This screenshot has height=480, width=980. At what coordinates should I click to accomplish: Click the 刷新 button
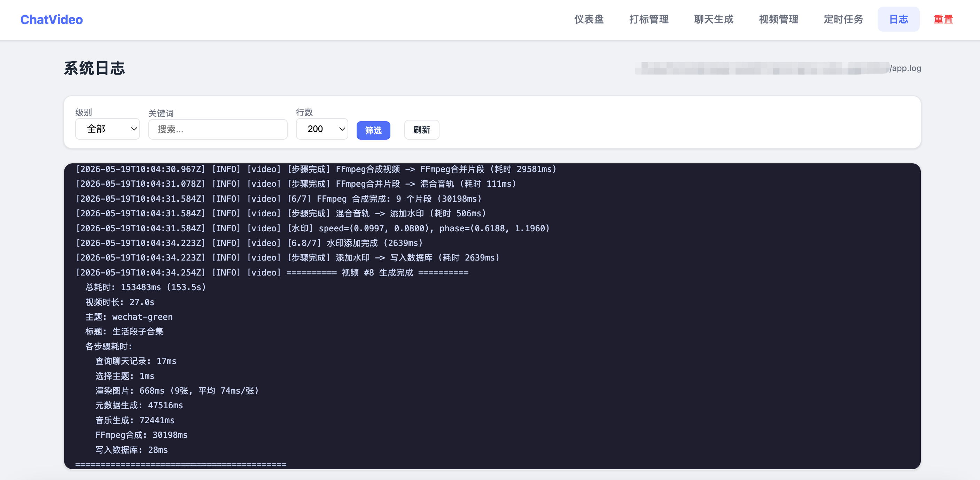[421, 130]
